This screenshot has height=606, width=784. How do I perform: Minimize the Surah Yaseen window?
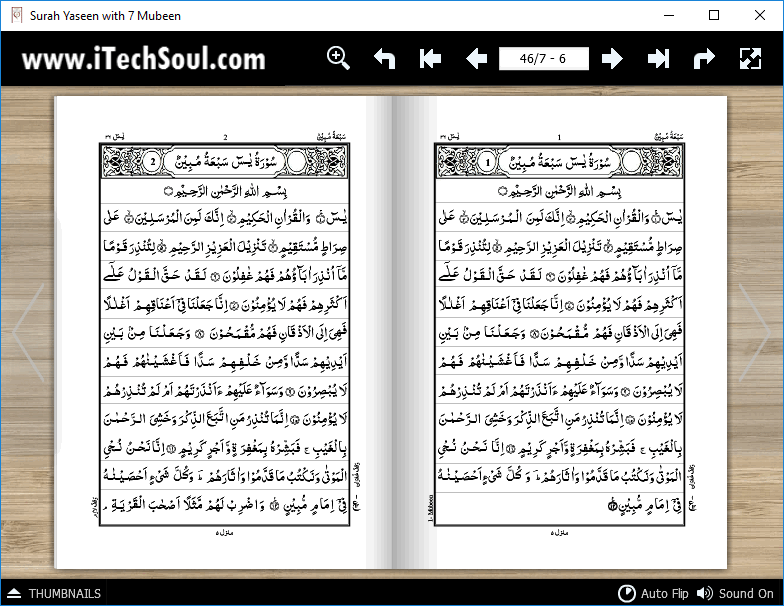(669, 16)
